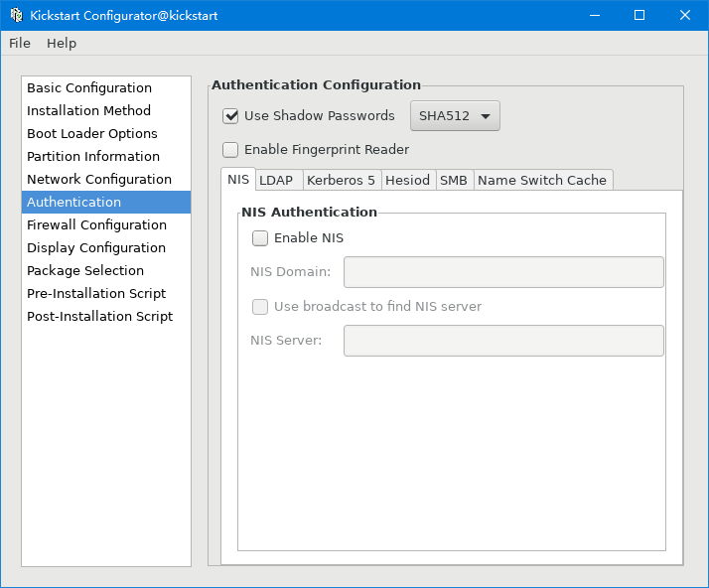
Task: Click the Kickstart Configurator app icon
Action: [16, 15]
